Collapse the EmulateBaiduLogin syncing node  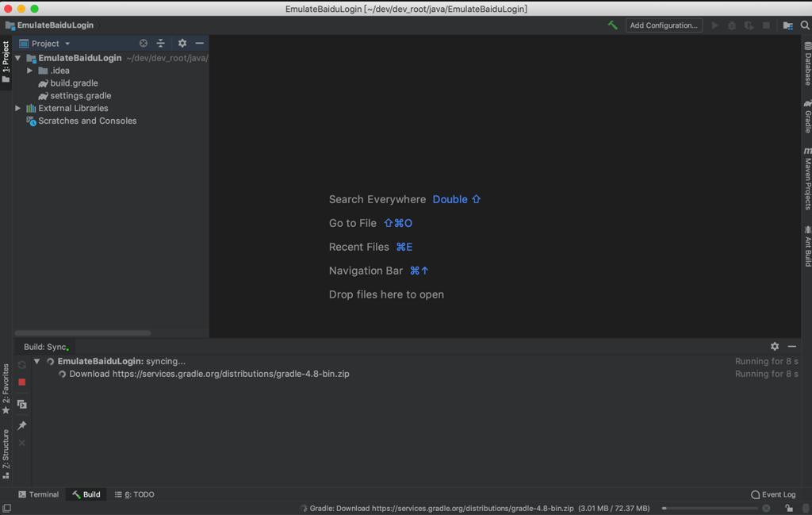click(x=36, y=361)
